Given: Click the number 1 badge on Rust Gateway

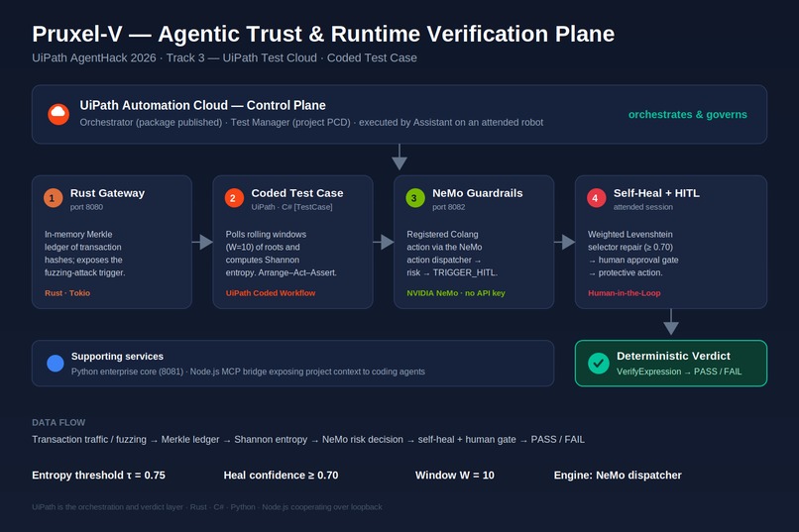Looking at the screenshot, I should [x=53, y=198].
